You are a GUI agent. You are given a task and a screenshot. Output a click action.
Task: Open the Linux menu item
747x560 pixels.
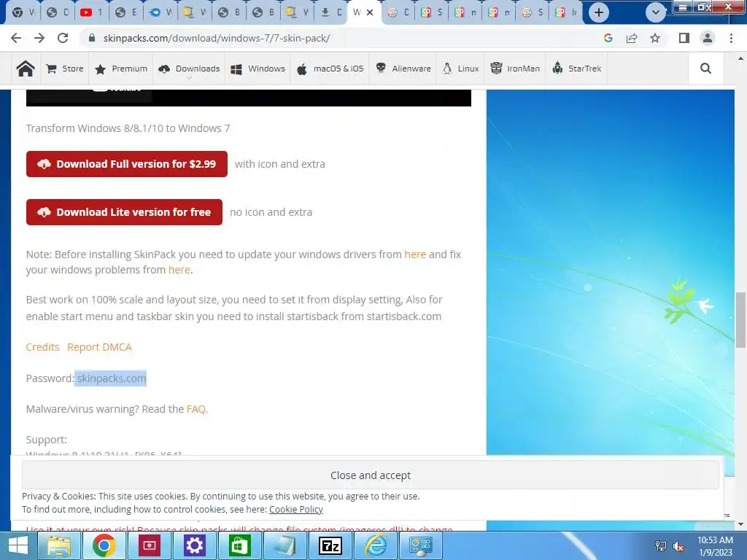pos(461,69)
